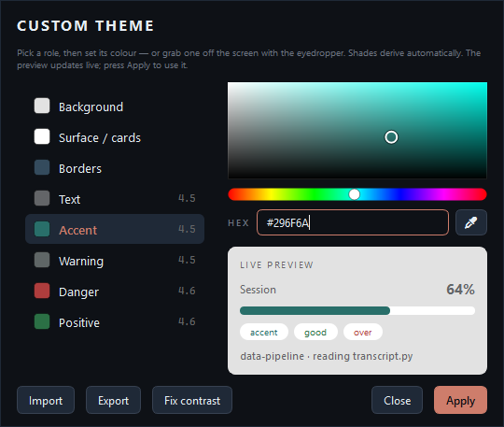This screenshot has height=427, width=504.
Task: Click the Text contrast value 4.5
Action: click(x=187, y=198)
